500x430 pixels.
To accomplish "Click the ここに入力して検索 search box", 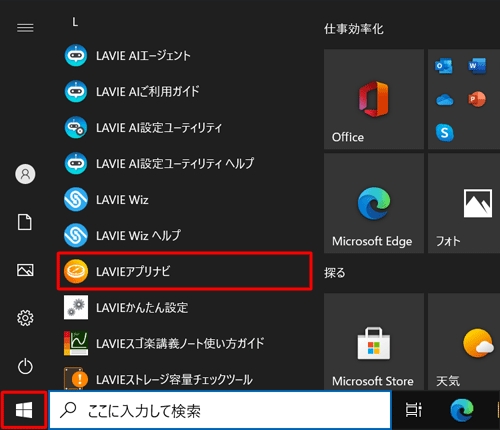I will pyautogui.click(x=220, y=410).
